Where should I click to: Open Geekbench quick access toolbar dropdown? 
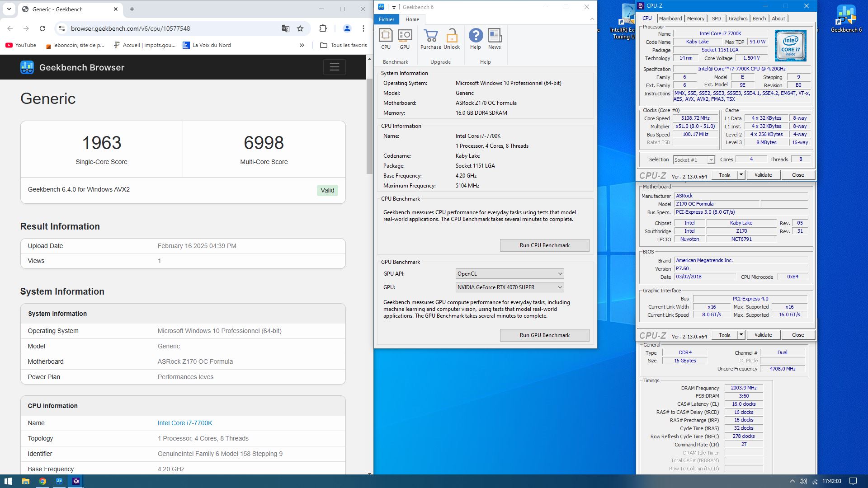tap(394, 7)
